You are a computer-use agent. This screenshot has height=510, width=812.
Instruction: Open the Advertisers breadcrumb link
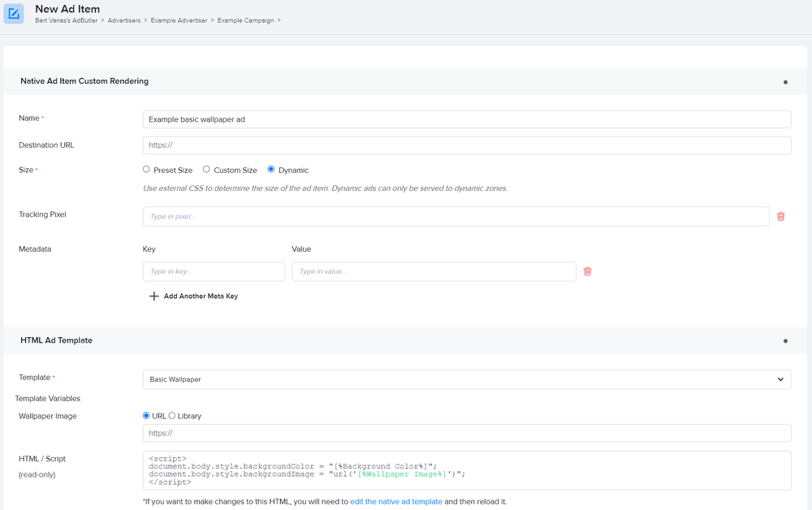tap(124, 21)
